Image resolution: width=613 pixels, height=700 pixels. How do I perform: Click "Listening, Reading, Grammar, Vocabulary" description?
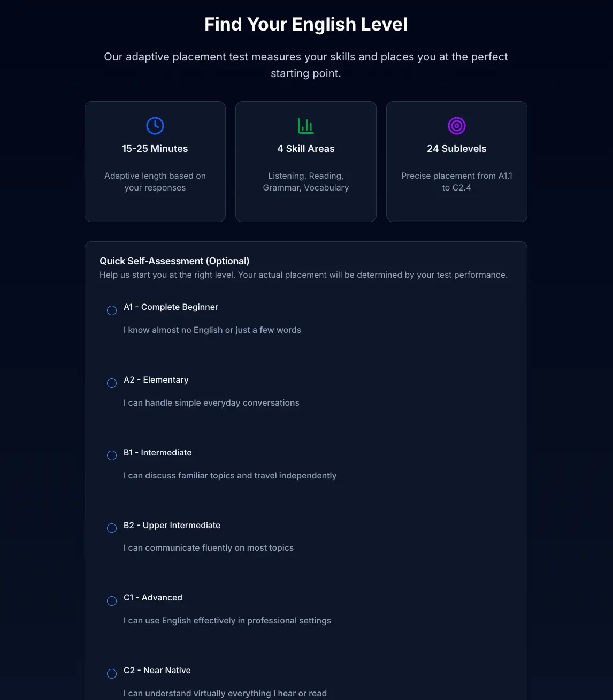306,182
